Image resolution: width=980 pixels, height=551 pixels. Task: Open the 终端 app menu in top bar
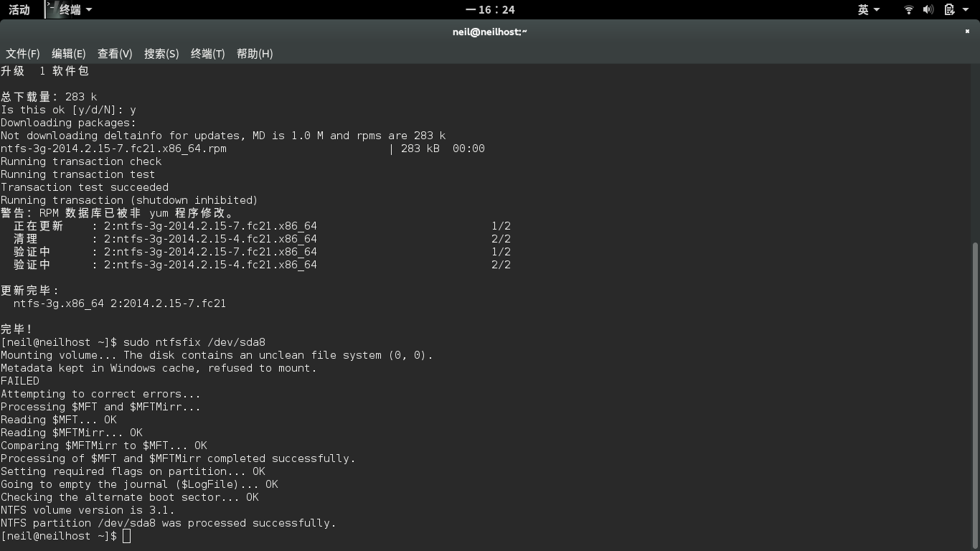tap(70, 9)
